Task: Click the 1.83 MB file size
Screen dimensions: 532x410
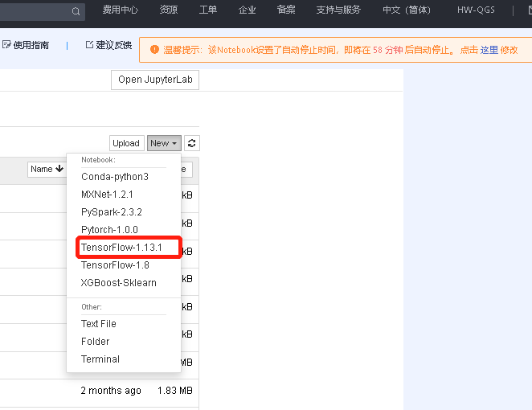Action: (x=174, y=391)
